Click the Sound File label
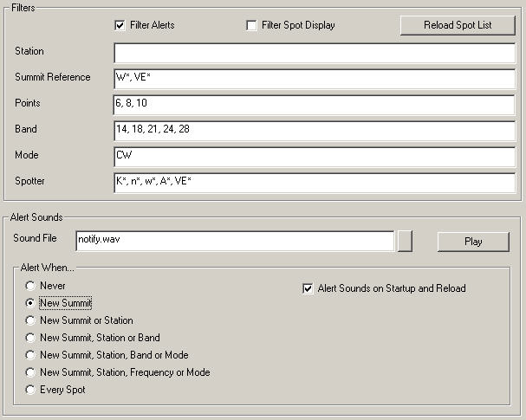The height and width of the screenshot is (420, 526). [35, 238]
